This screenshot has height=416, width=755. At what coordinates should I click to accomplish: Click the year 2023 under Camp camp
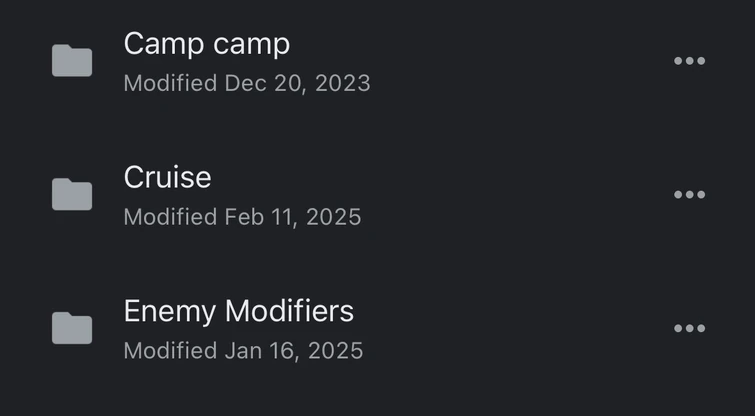click(343, 84)
